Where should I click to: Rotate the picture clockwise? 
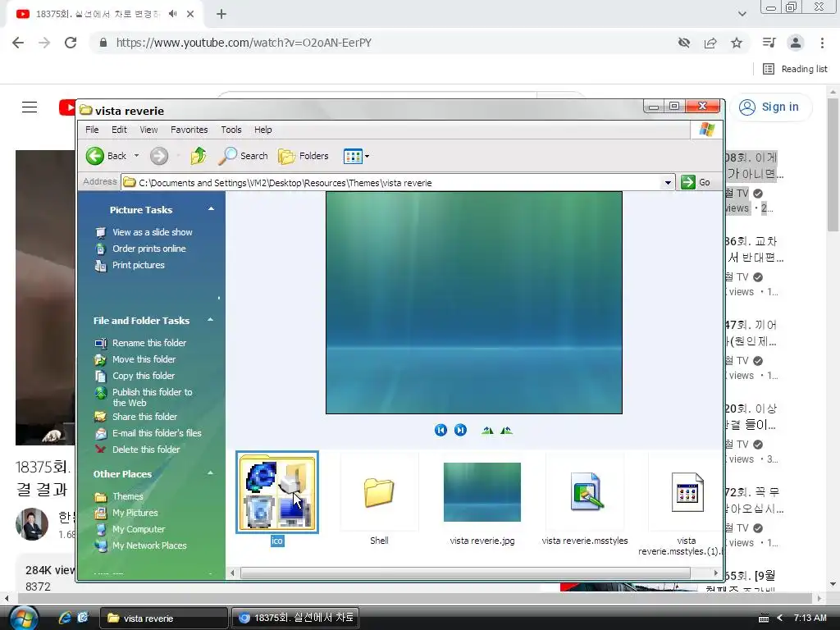487,430
